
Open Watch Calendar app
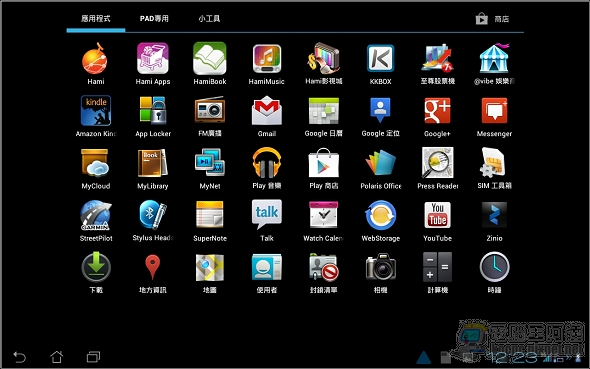pyautogui.click(x=324, y=221)
